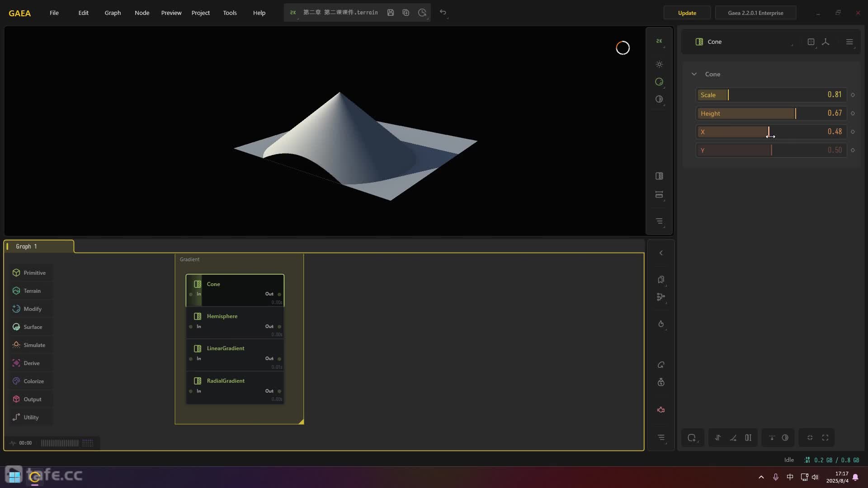Click the three-axis icon in Cone properties header
868x488 pixels.
(x=826, y=42)
